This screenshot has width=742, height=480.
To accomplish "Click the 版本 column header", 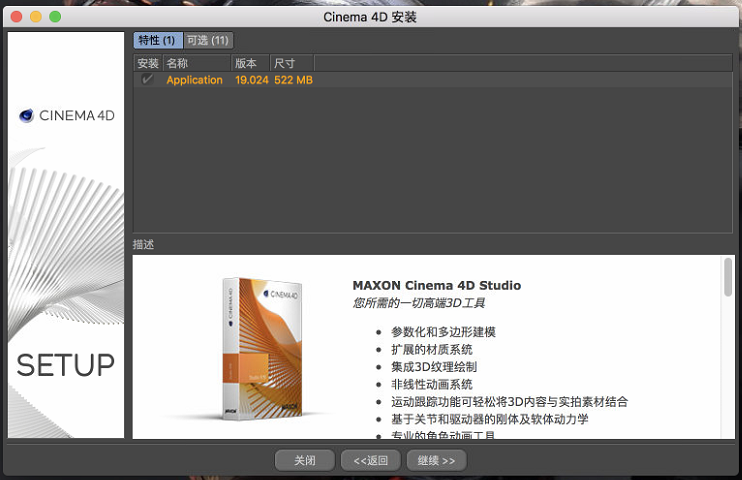I will pyautogui.click(x=250, y=63).
